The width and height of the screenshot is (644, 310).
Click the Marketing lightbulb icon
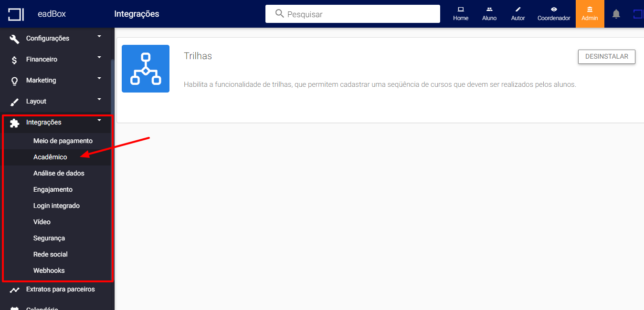coord(14,81)
